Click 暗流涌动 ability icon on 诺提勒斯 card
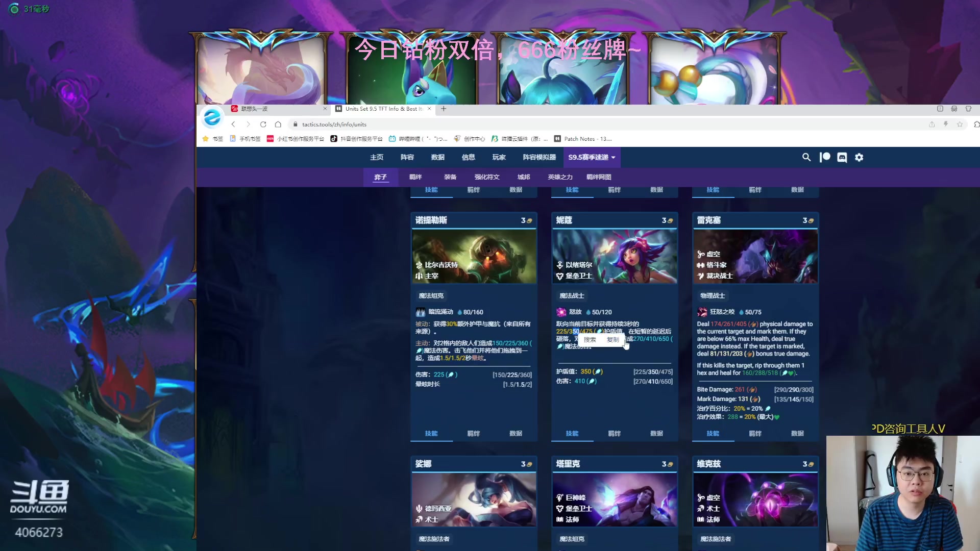 (421, 312)
